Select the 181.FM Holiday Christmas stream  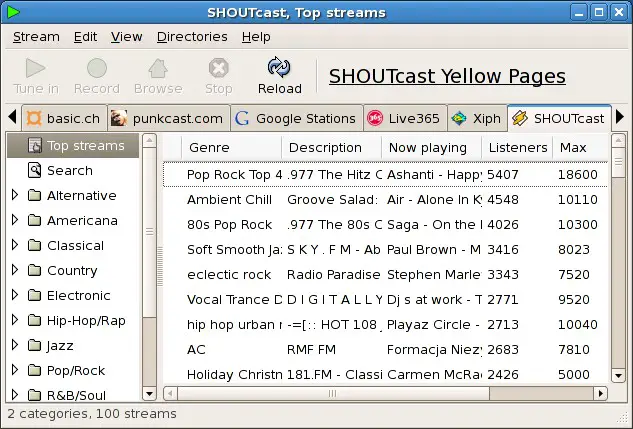(386, 375)
